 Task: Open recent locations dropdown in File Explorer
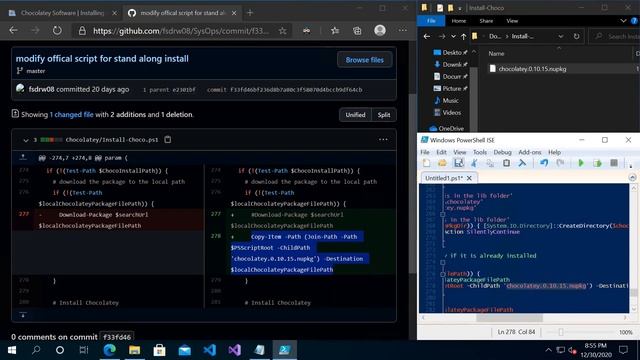coord(453,36)
